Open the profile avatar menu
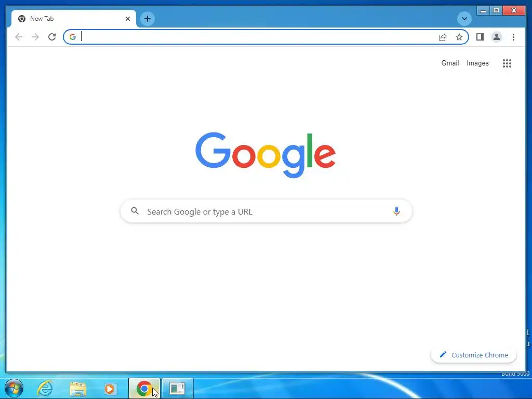This screenshot has width=532, height=399. [x=496, y=37]
